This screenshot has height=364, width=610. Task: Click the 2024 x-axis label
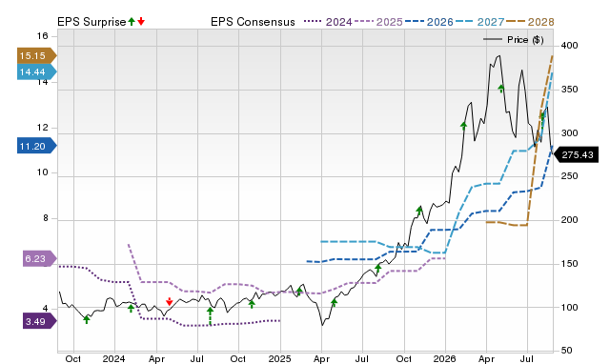114,358
